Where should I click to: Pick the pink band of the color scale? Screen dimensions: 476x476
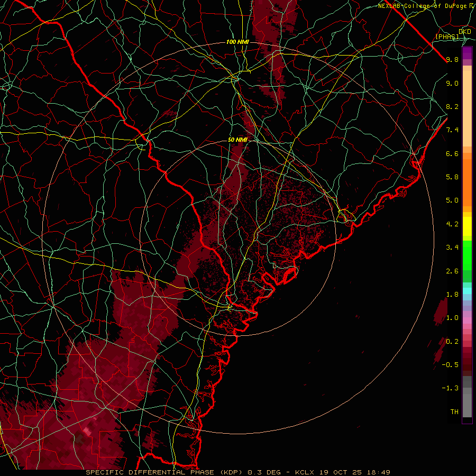467,321
